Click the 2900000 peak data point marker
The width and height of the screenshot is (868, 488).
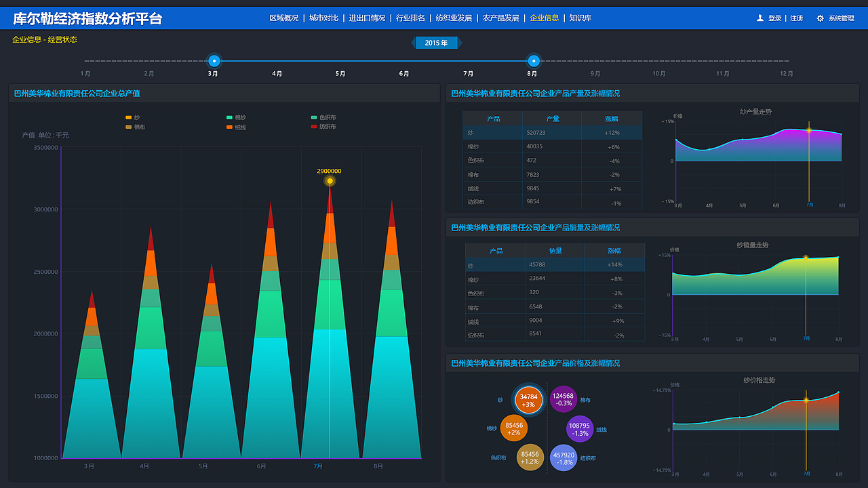[x=330, y=181]
